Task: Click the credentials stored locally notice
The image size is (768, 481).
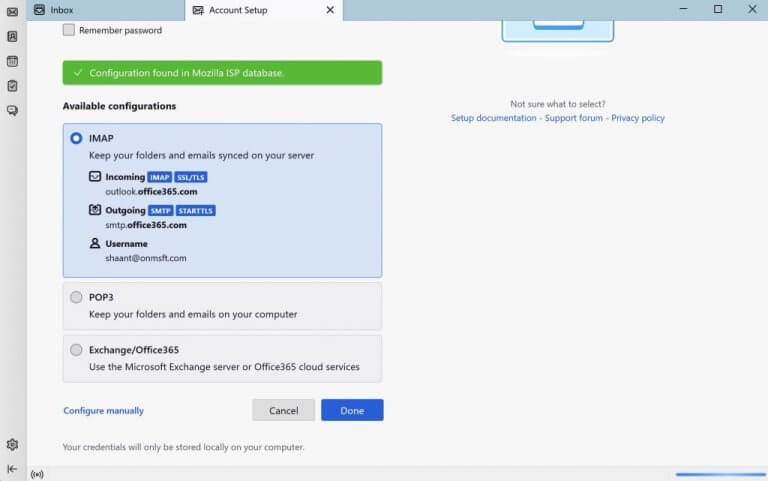Action: pyautogui.click(x=183, y=447)
